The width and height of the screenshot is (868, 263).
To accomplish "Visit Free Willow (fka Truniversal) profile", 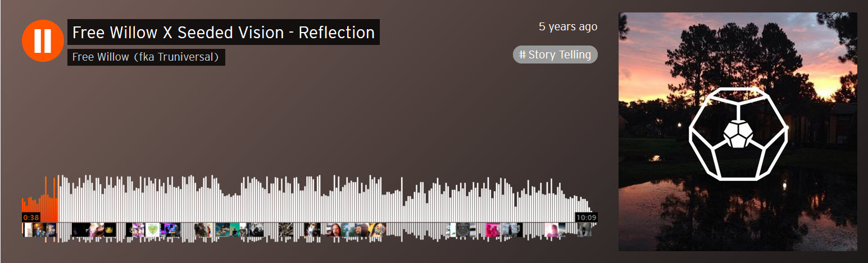I will [146, 57].
